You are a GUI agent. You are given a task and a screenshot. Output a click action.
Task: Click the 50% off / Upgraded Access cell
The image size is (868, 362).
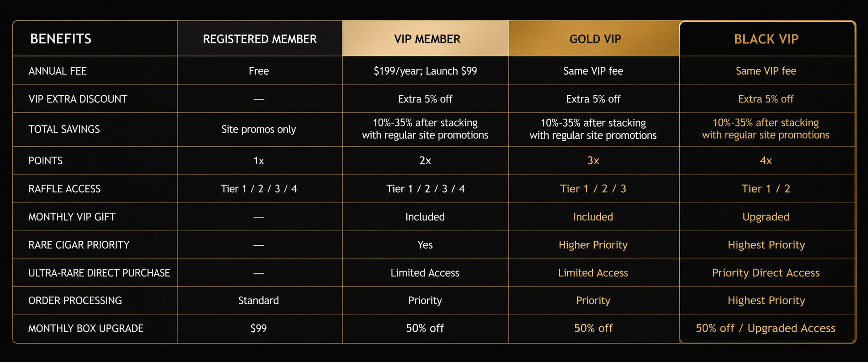(x=766, y=328)
